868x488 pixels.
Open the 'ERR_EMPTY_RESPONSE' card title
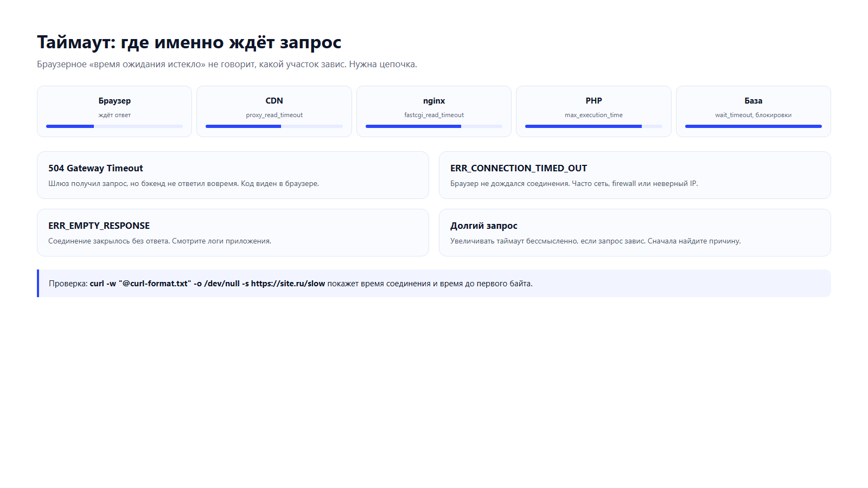[99, 226]
